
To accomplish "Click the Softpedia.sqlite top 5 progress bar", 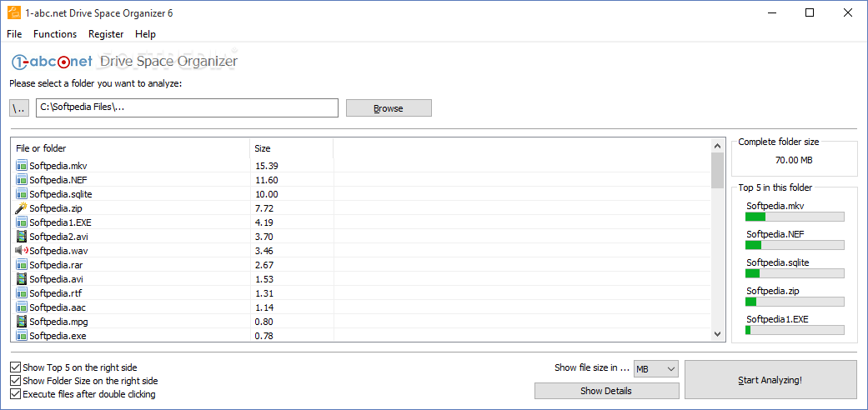I will (795, 273).
